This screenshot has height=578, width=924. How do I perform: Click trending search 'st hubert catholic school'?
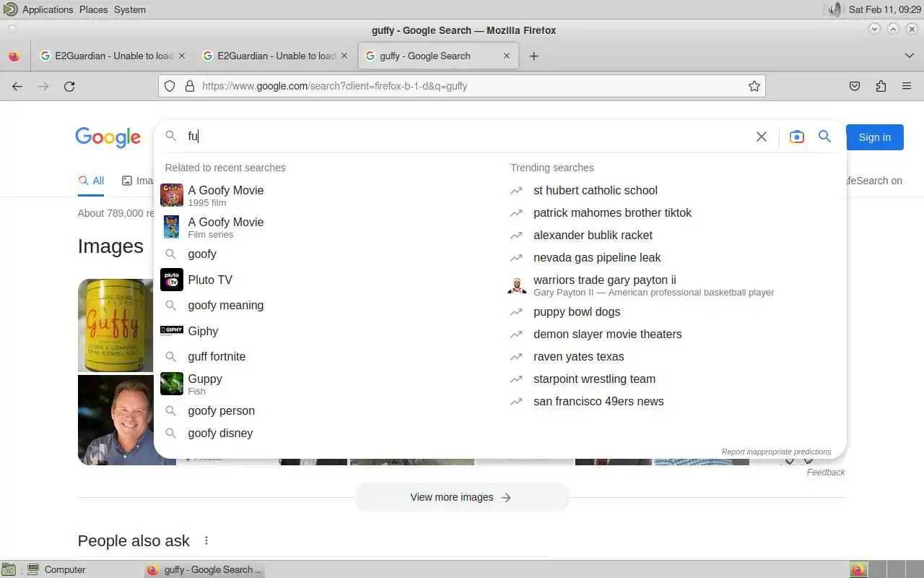point(595,190)
